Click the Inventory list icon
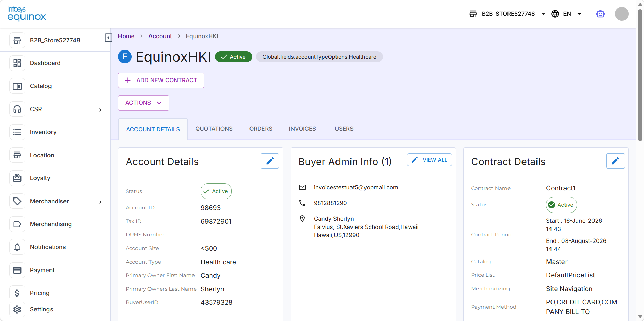 (x=17, y=132)
